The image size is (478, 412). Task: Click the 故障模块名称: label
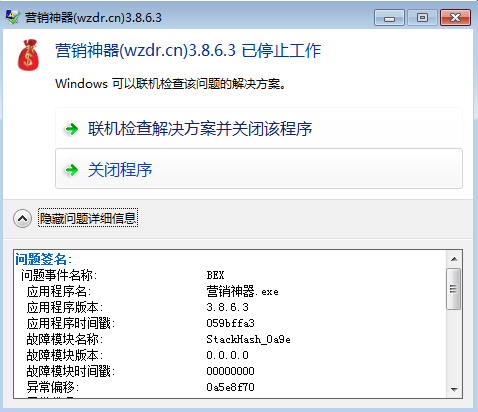pyautogui.click(x=65, y=339)
